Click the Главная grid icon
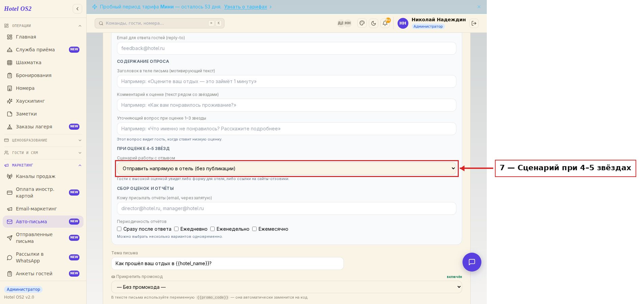This screenshot has height=304, width=644. tap(10, 37)
